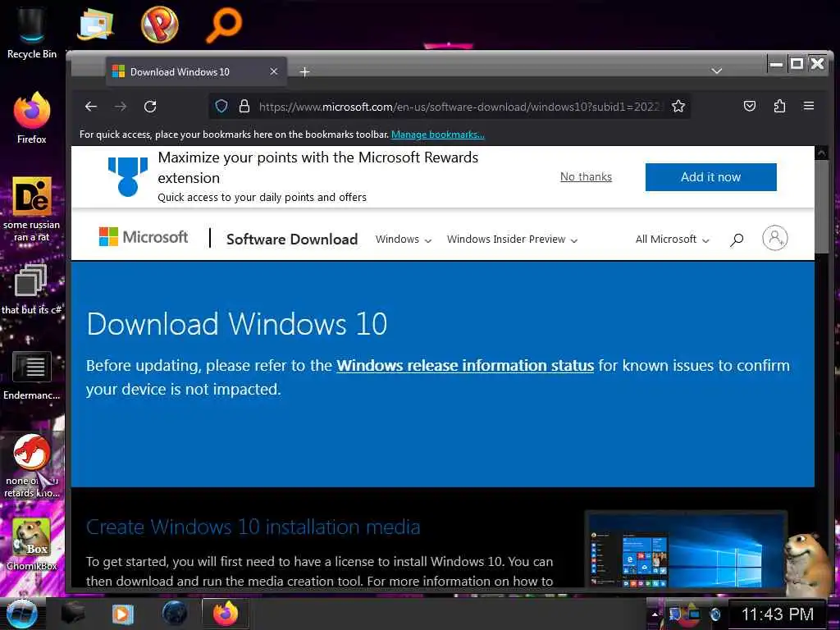Select the round P logo desktop icon
The height and width of the screenshot is (630, 840).
[160, 24]
